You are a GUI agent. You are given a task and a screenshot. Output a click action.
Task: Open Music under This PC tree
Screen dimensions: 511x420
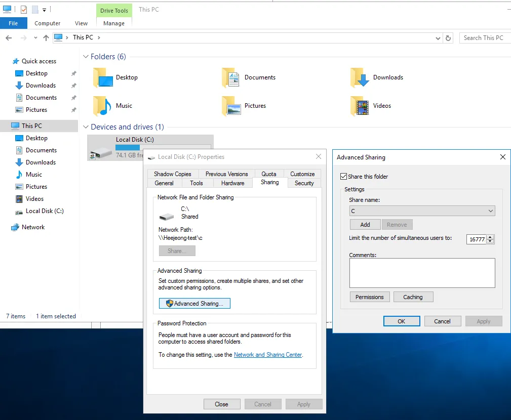coord(34,175)
